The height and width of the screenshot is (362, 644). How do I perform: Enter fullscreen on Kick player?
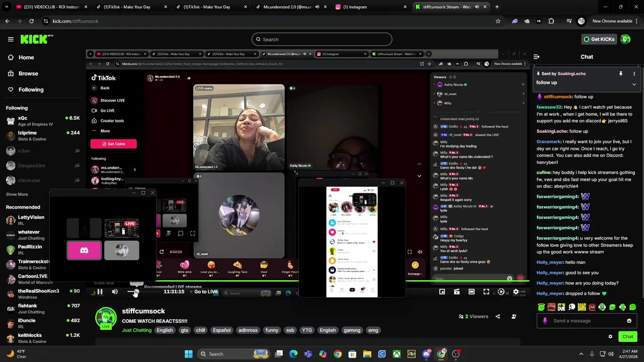(486, 292)
